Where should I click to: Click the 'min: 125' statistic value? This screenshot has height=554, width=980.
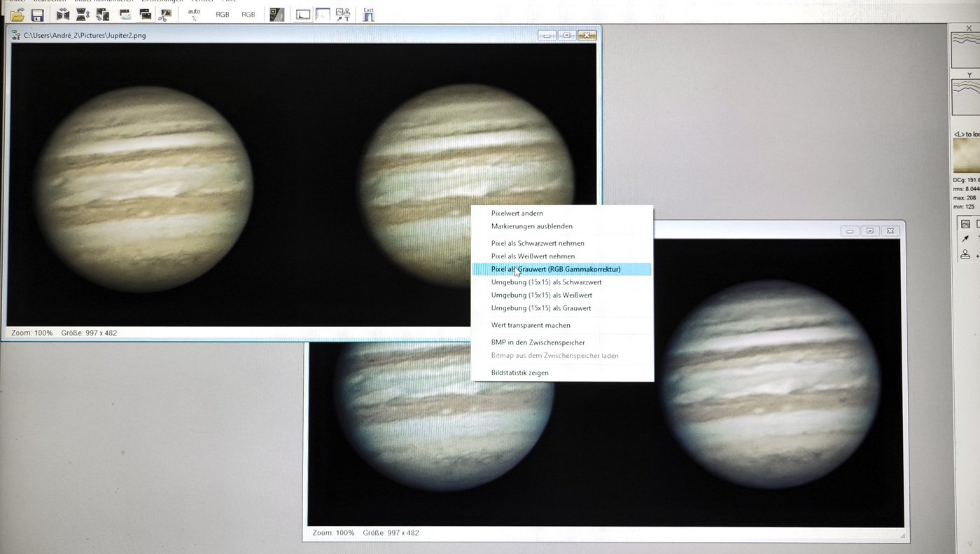(x=965, y=207)
